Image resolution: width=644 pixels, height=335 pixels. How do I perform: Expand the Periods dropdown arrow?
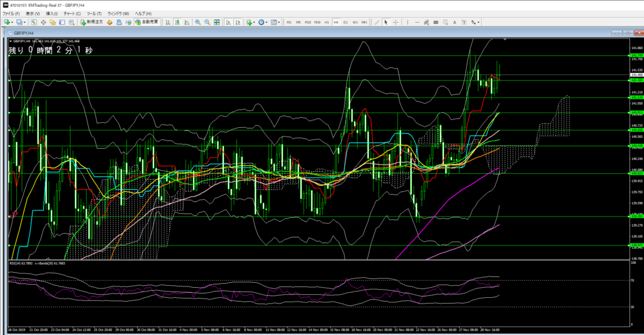267,22
